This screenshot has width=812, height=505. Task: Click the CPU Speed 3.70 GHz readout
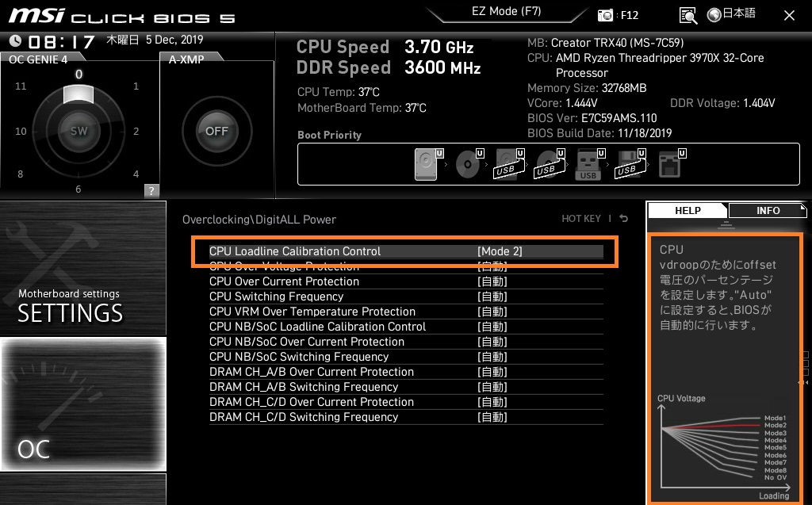385,47
